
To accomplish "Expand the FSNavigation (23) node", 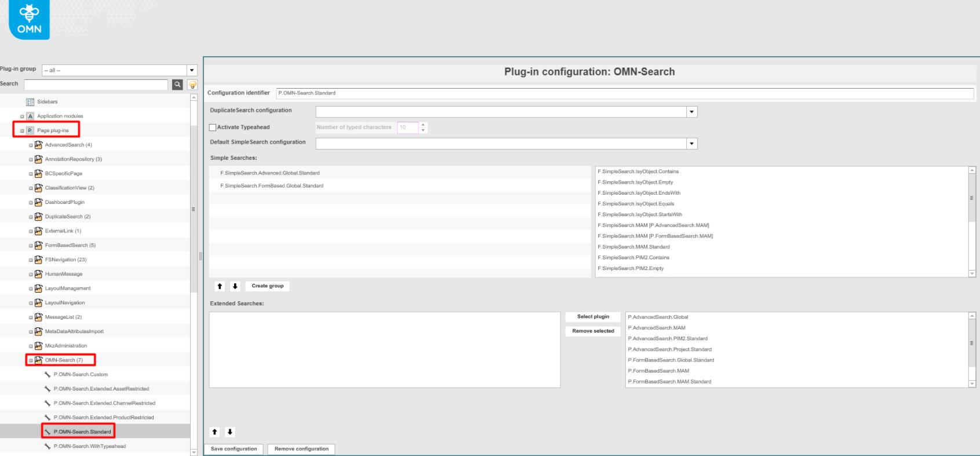I will click(31, 260).
